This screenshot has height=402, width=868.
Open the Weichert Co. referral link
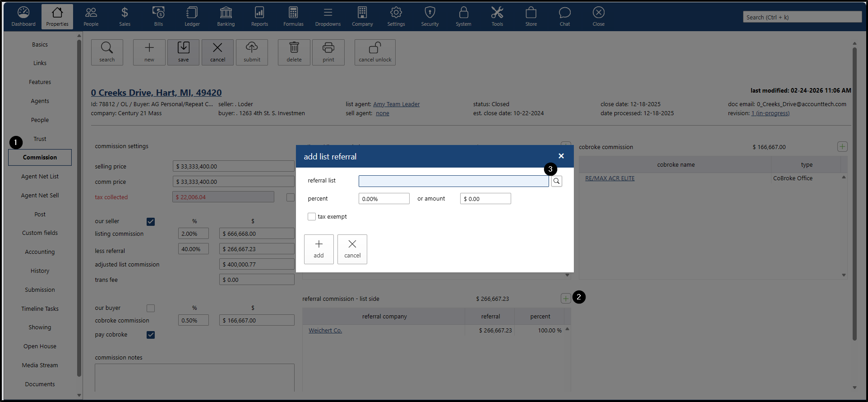[x=325, y=331]
